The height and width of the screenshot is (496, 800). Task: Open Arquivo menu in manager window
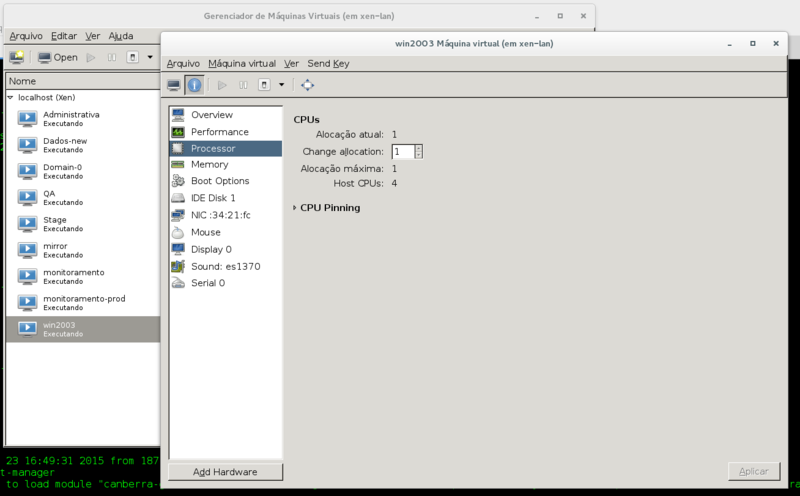(x=26, y=36)
